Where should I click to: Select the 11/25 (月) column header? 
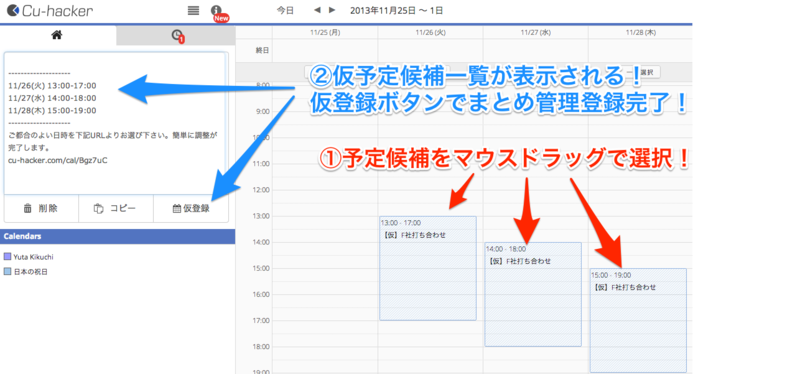(x=325, y=32)
